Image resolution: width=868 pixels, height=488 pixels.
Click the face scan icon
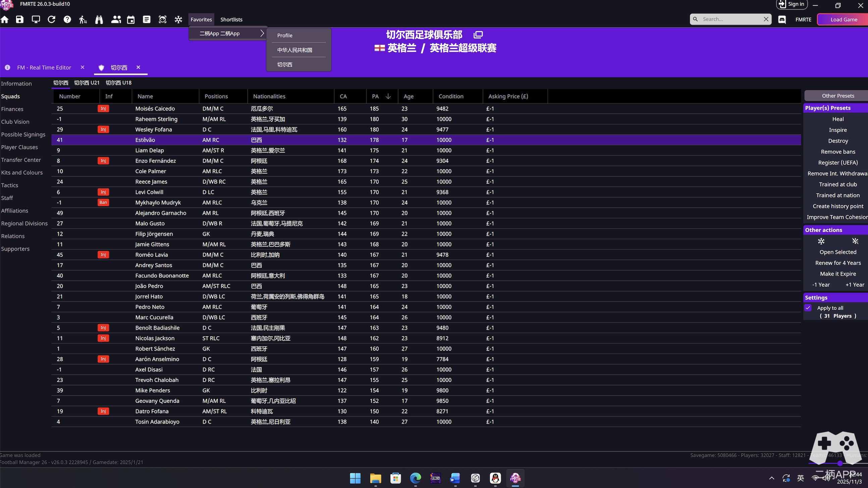pyautogui.click(x=162, y=19)
